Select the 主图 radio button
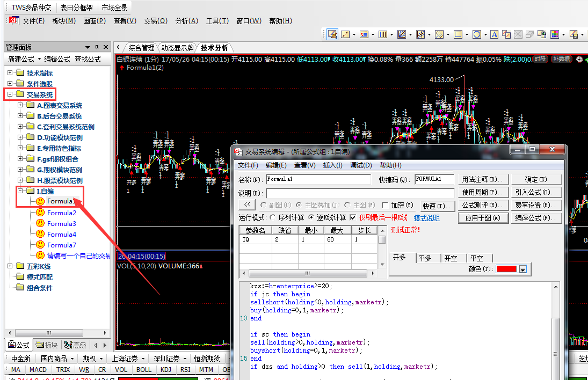Image resolution: width=588 pixels, height=380 pixels. [x=347, y=205]
